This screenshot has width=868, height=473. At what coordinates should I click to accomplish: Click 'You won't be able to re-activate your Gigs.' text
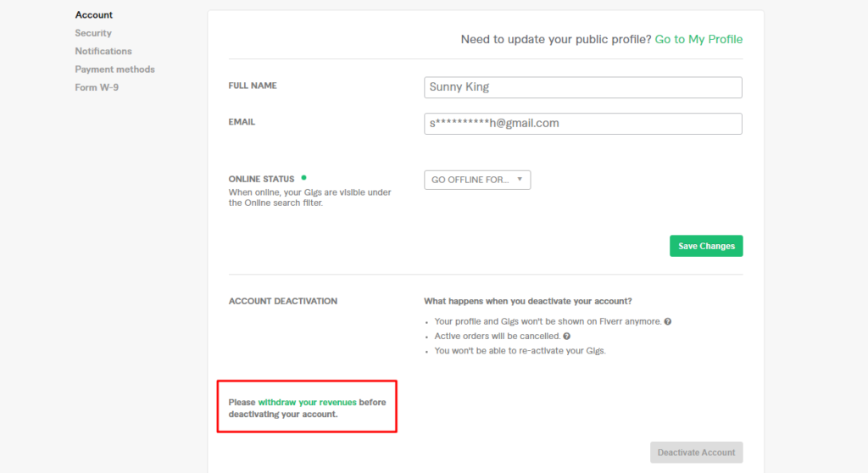pyautogui.click(x=520, y=351)
